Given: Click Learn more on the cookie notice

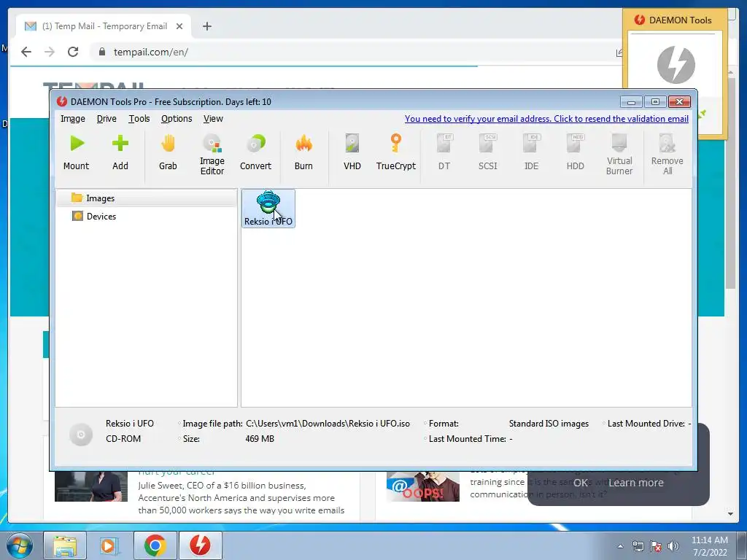Looking at the screenshot, I should (635, 483).
